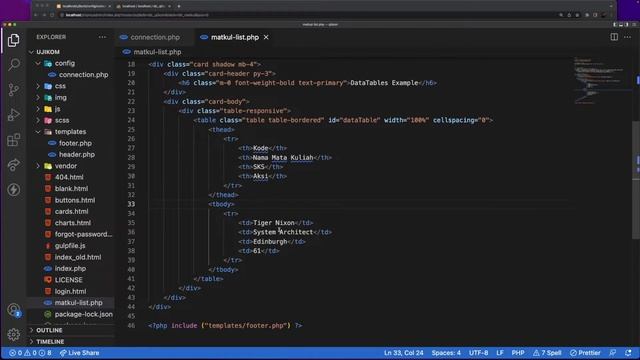
Task: Open the Manage settings gear
Action: coord(13,334)
